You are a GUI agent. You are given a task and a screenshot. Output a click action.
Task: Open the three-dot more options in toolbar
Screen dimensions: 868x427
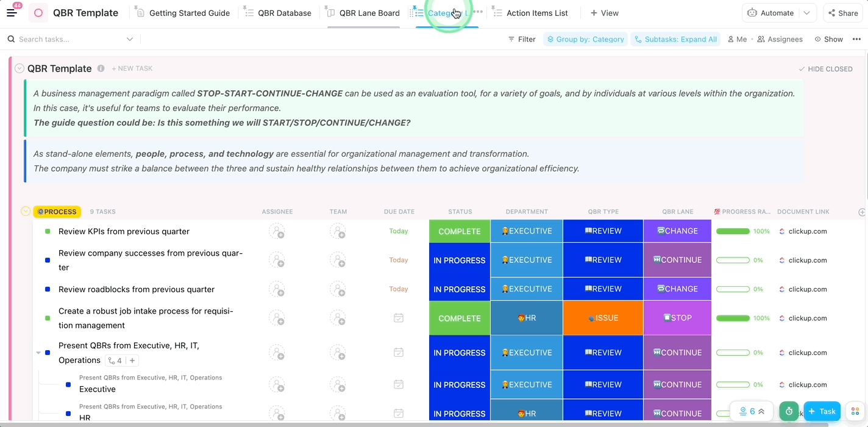856,39
